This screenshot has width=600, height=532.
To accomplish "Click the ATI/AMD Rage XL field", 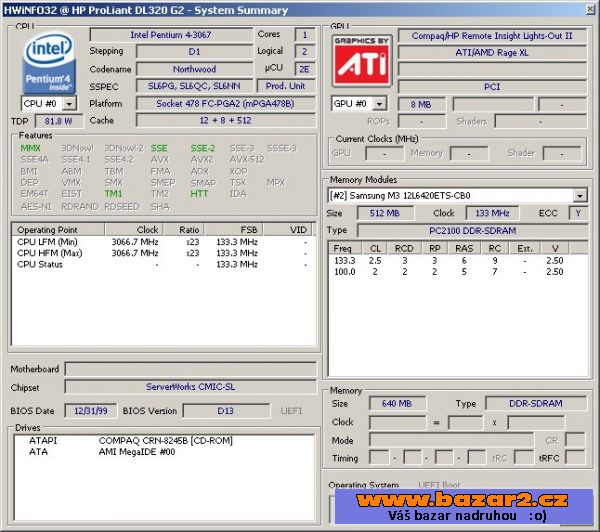I will click(492, 52).
